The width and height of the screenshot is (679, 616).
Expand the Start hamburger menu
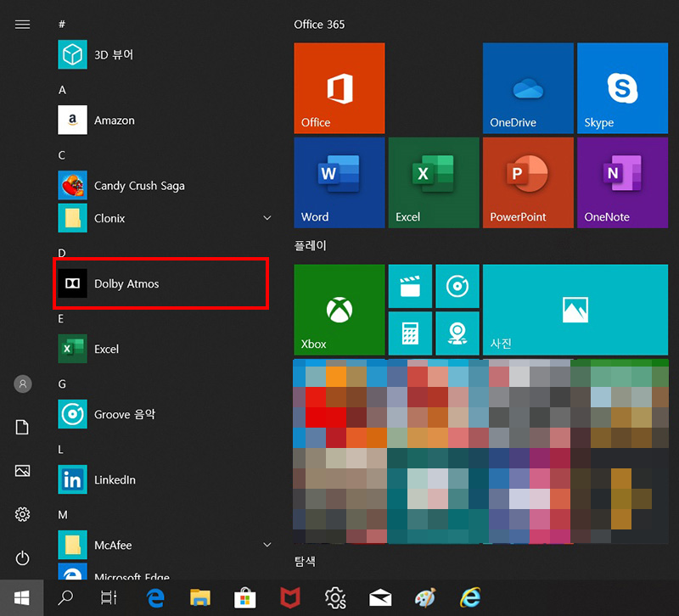23,25
